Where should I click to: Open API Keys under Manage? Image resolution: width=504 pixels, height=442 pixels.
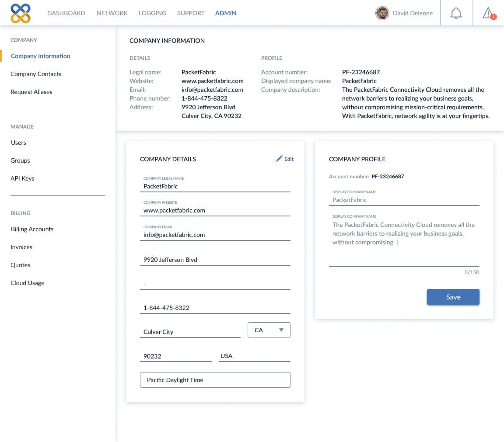pyautogui.click(x=22, y=179)
